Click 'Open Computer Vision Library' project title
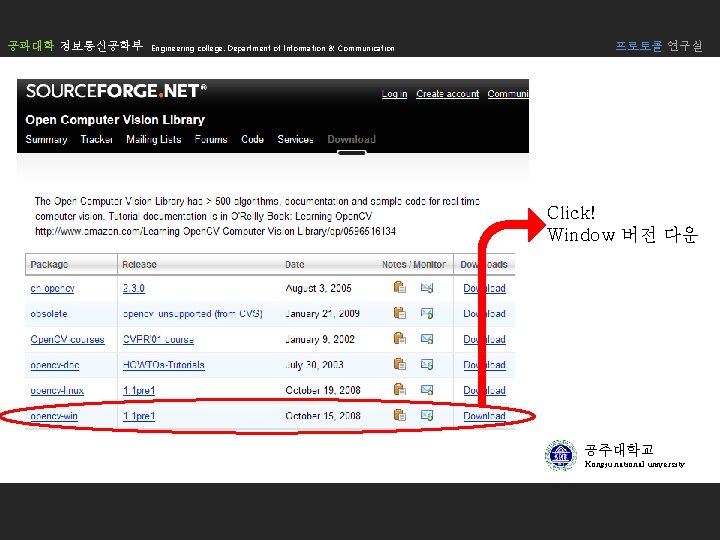The image size is (720, 540). coord(115,120)
